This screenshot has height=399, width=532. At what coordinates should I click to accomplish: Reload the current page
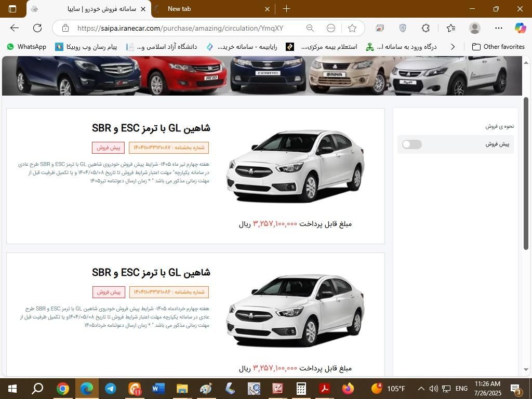coord(37,28)
